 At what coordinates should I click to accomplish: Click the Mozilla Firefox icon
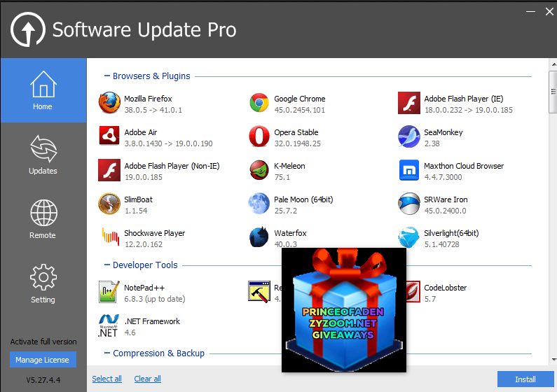pyautogui.click(x=109, y=103)
